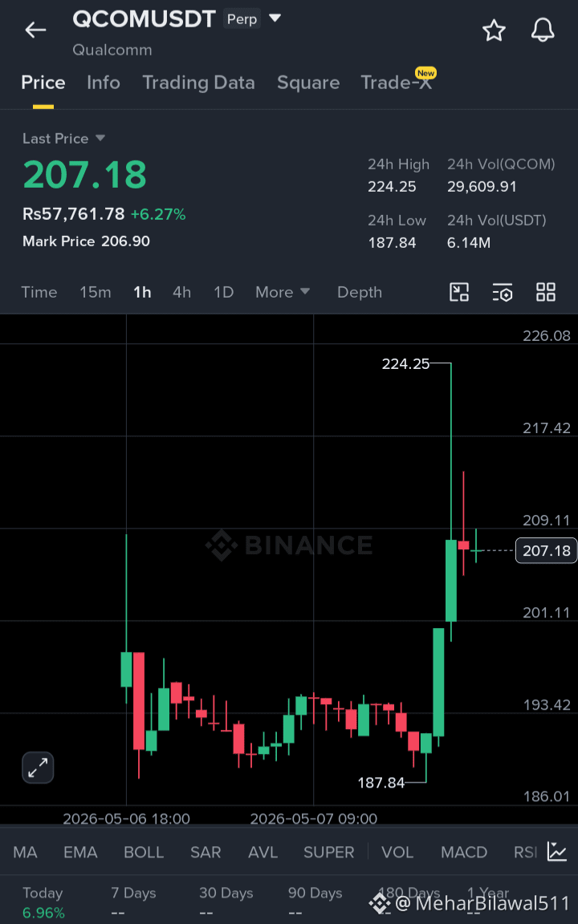578x924 pixels.
Task: Tap the 24h High value 224.25
Action: click(x=392, y=187)
